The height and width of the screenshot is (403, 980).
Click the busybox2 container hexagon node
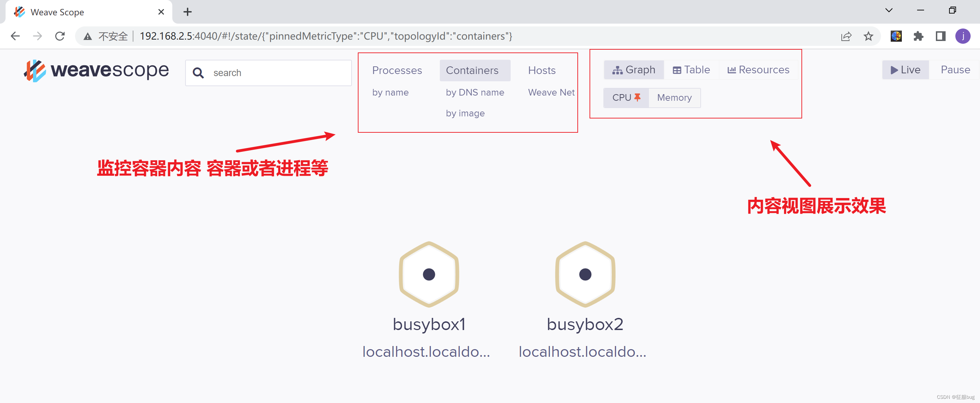[585, 274]
